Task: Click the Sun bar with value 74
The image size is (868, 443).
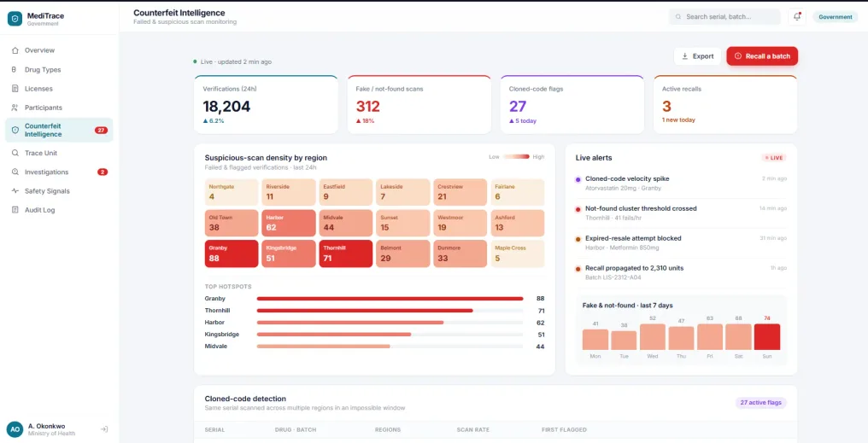Action: click(x=766, y=337)
